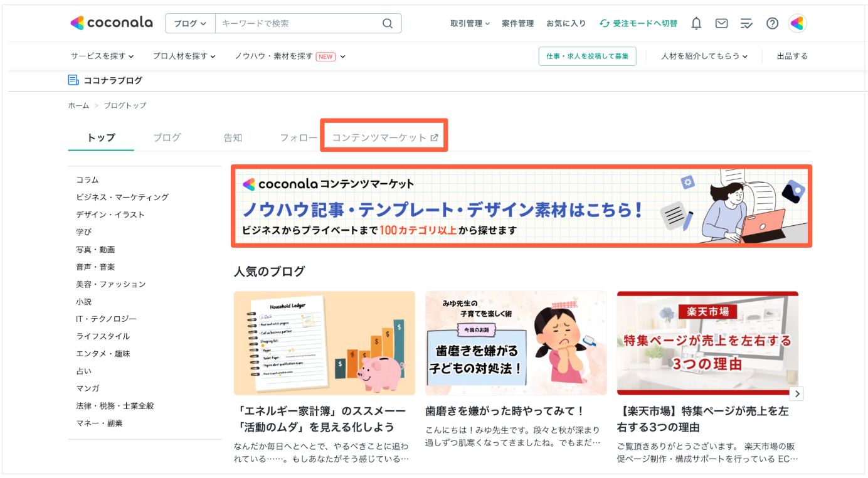
Task: Click the ココナラブログ document icon
Action: [73, 80]
